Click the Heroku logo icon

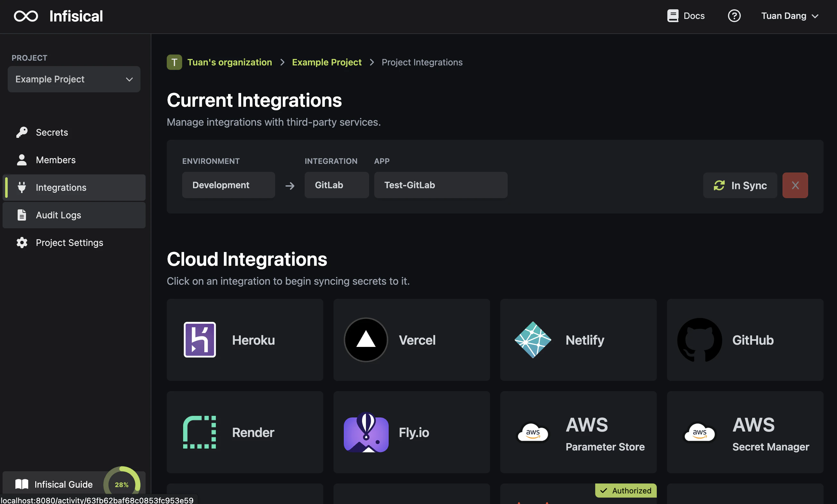pos(200,339)
